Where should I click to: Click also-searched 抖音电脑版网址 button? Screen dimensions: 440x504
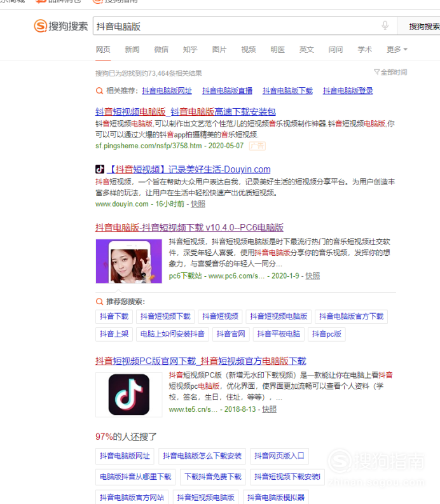[x=125, y=456]
